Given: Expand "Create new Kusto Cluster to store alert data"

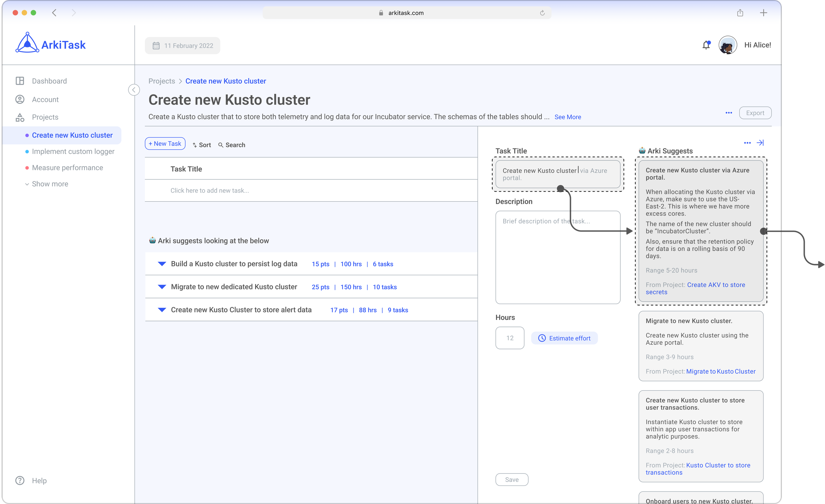Looking at the screenshot, I should click(162, 310).
